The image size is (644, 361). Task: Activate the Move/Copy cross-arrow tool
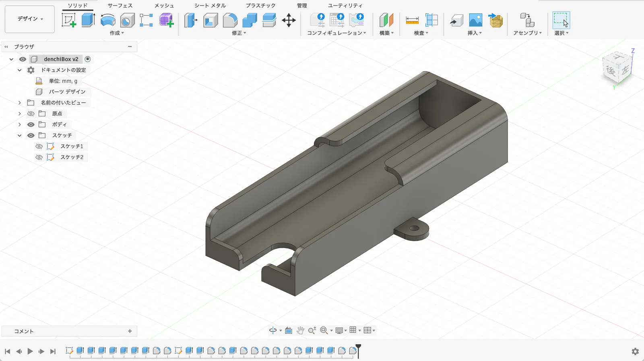(289, 20)
